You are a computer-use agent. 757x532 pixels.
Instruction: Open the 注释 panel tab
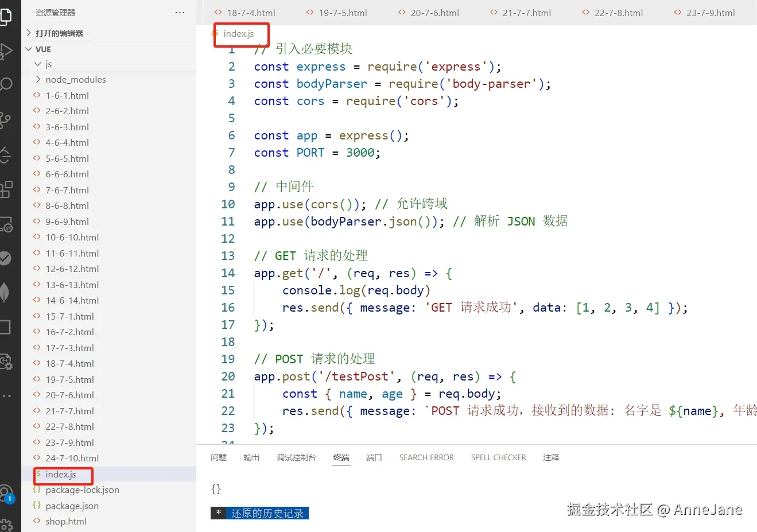(x=551, y=457)
